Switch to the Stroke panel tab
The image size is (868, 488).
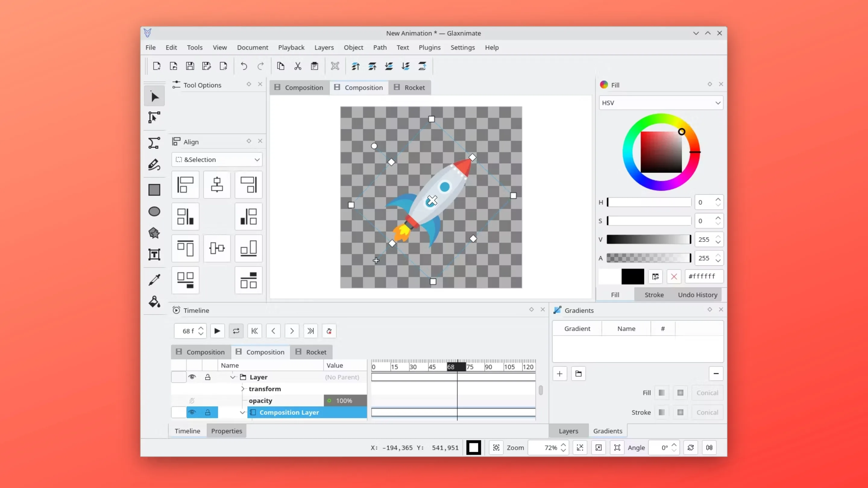pyautogui.click(x=654, y=294)
